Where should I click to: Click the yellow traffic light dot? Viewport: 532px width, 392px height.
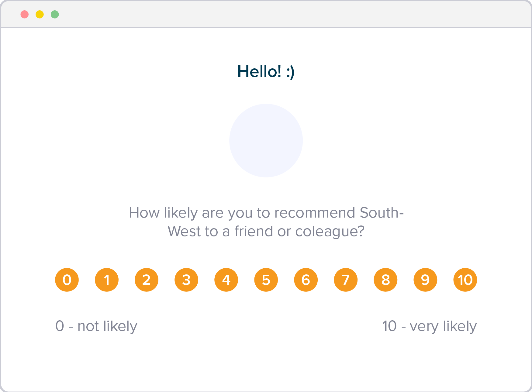pyautogui.click(x=40, y=14)
